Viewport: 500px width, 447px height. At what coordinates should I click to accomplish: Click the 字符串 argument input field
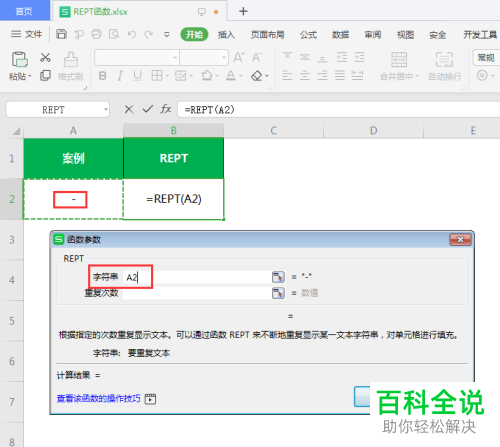[x=197, y=277]
